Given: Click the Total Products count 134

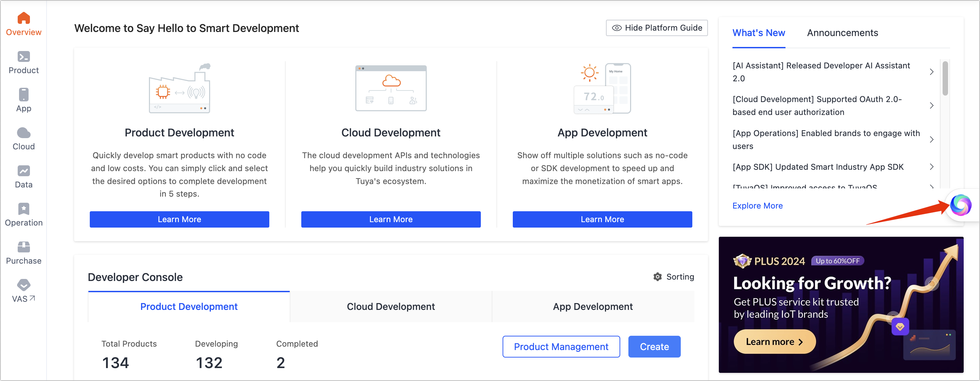Looking at the screenshot, I should 116,363.
